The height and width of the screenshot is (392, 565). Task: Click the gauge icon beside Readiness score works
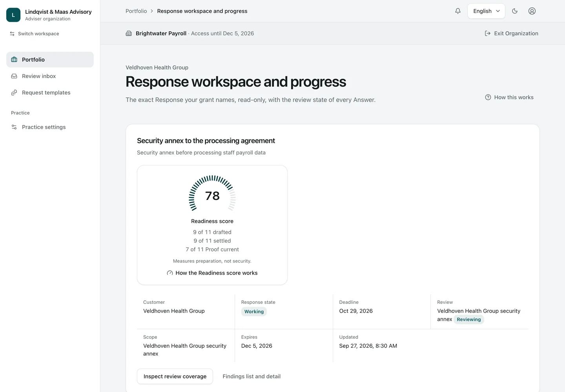click(x=170, y=273)
